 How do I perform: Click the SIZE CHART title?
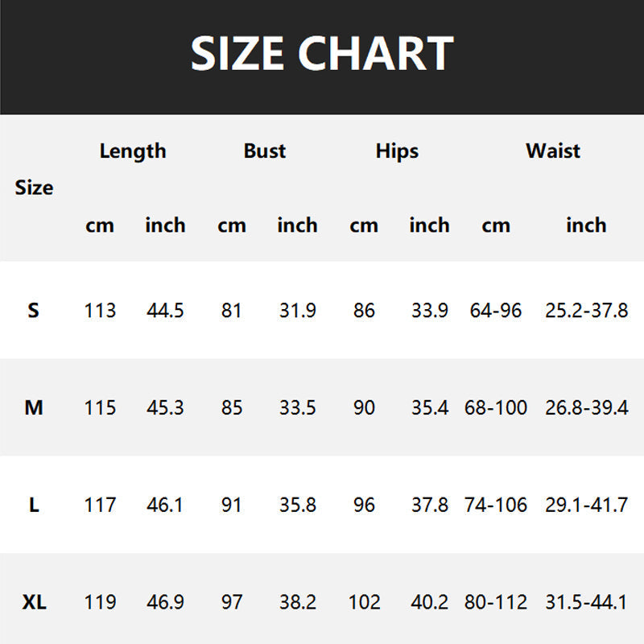point(322,54)
